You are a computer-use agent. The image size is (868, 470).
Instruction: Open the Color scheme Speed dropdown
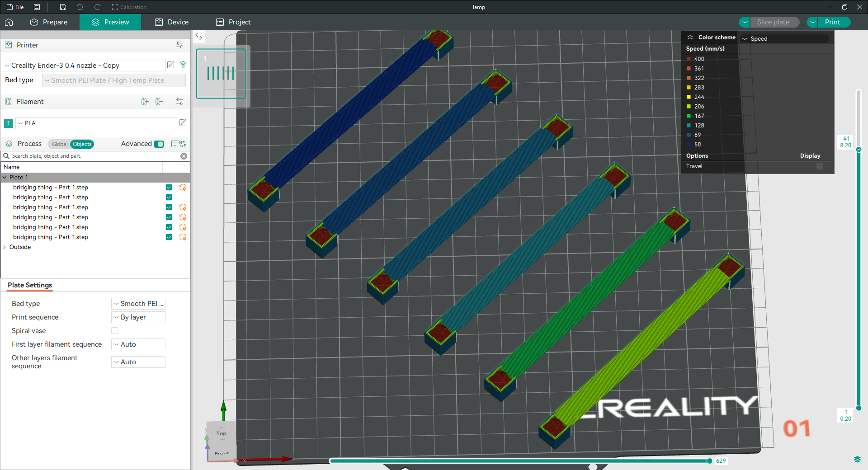[784, 38]
